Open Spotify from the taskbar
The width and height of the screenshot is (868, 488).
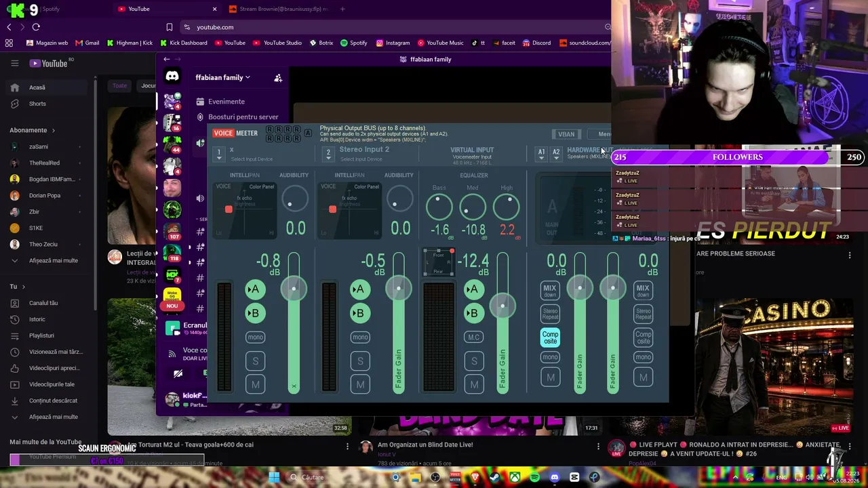point(535,477)
